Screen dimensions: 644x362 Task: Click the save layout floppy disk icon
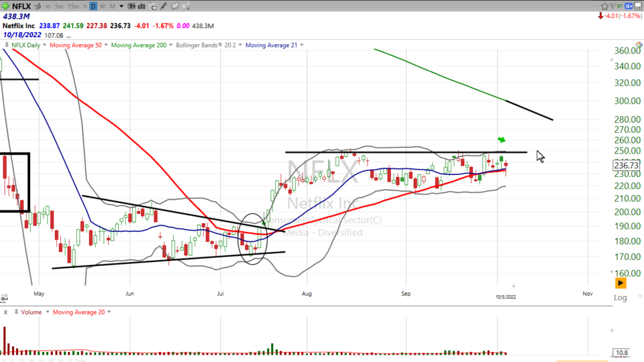click(x=638, y=6)
